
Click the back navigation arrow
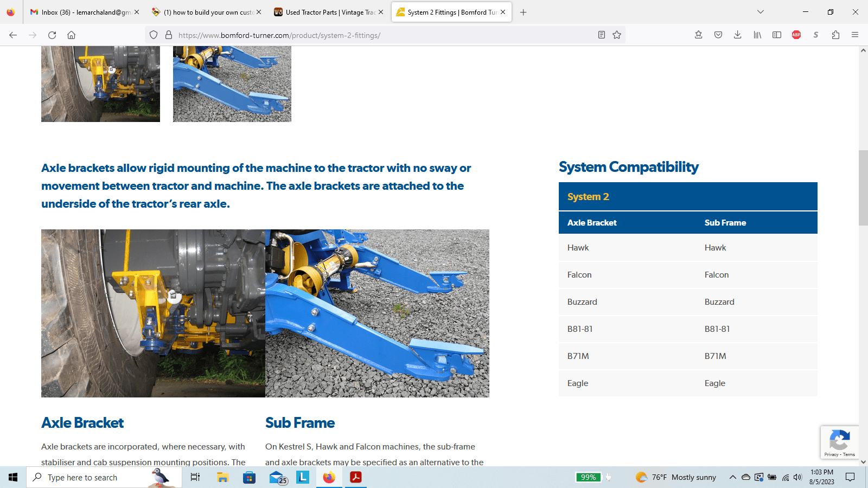(x=12, y=35)
